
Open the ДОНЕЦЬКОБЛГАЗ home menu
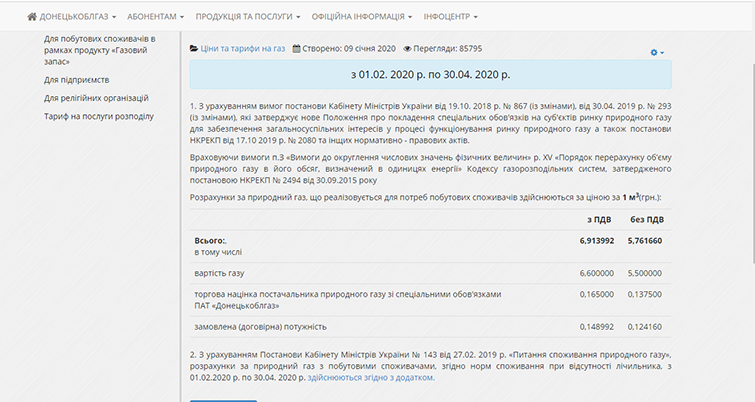[72, 16]
